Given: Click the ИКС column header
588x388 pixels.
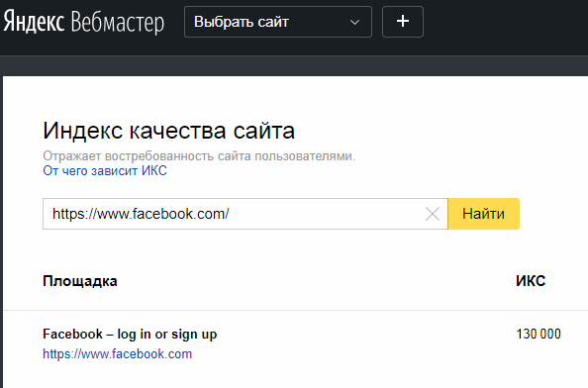Looking at the screenshot, I should [x=531, y=281].
